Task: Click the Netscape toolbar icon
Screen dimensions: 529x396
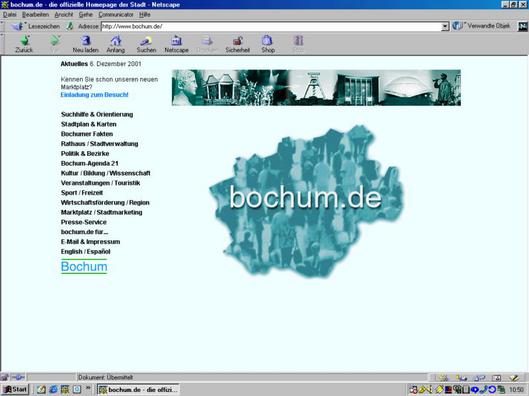Action: pos(176,41)
